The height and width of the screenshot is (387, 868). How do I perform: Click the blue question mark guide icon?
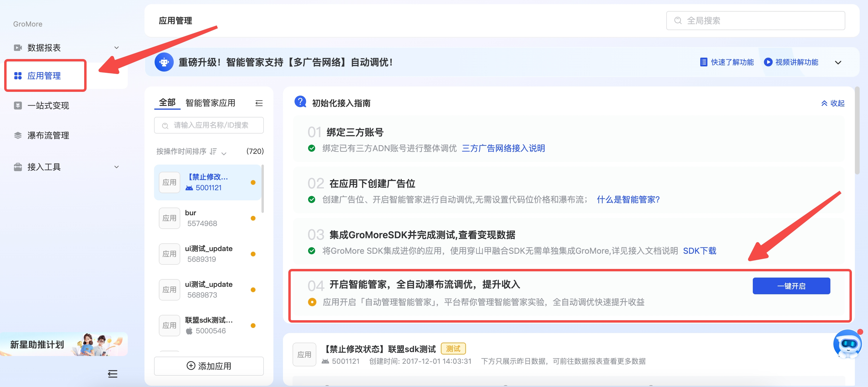pyautogui.click(x=300, y=102)
